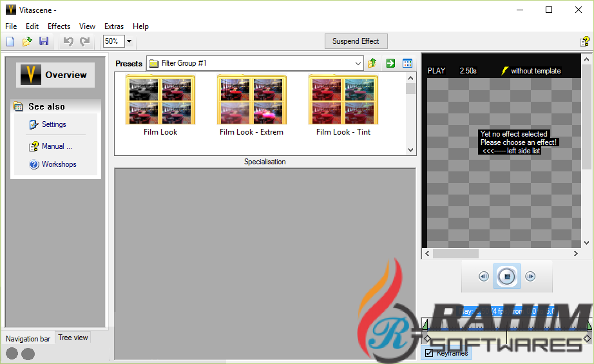The height and width of the screenshot is (364, 594).
Task: Switch to the Navigation bar tab
Action: click(28, 339)
